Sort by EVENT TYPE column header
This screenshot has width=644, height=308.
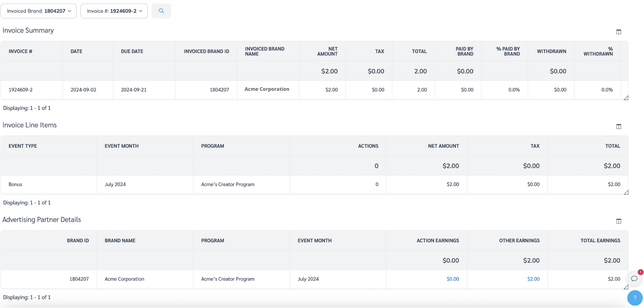(x=23, y=146)
